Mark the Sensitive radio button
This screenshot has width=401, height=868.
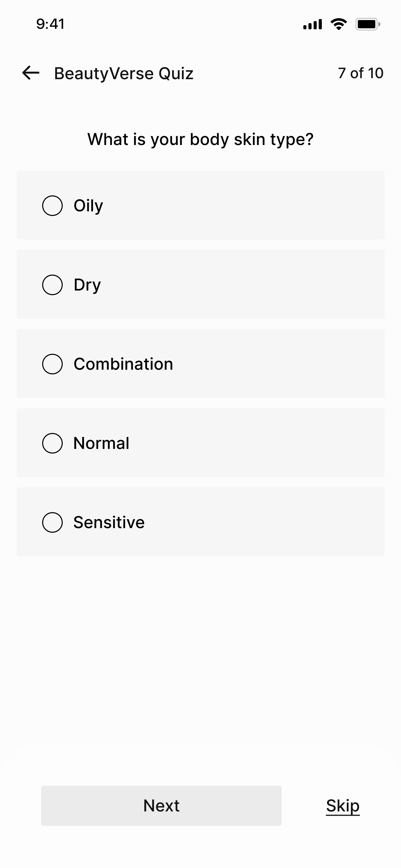[x=52, y=522]
